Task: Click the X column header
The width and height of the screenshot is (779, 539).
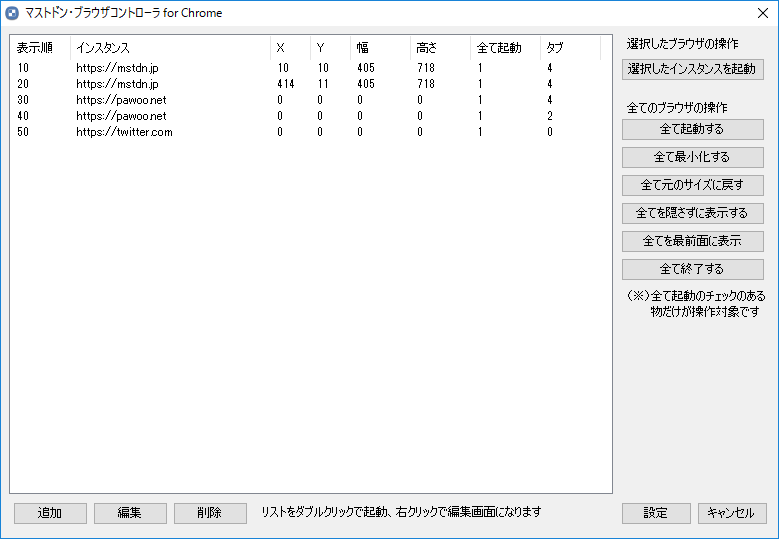Action: (291, 48)
